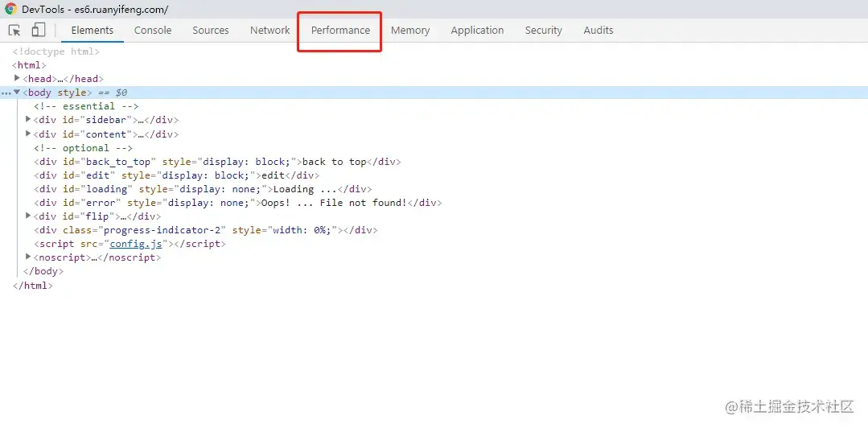Switch to the Network tab

tap(270, 31)
